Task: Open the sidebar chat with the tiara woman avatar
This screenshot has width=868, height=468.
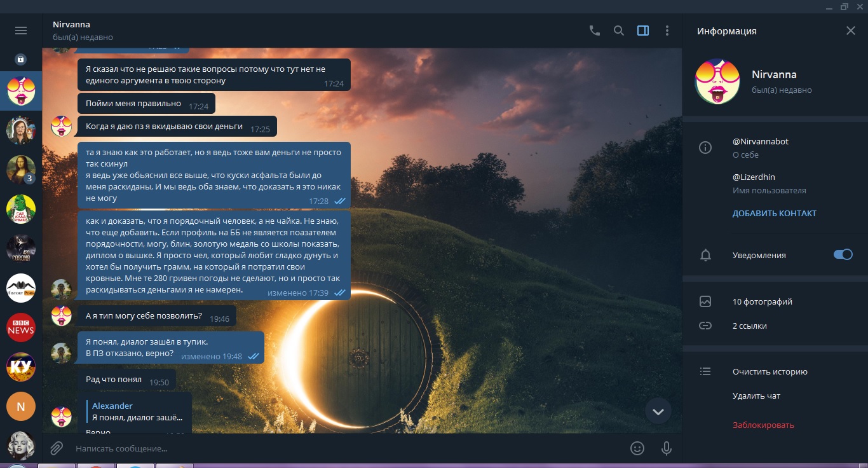Action: point(21,130)
